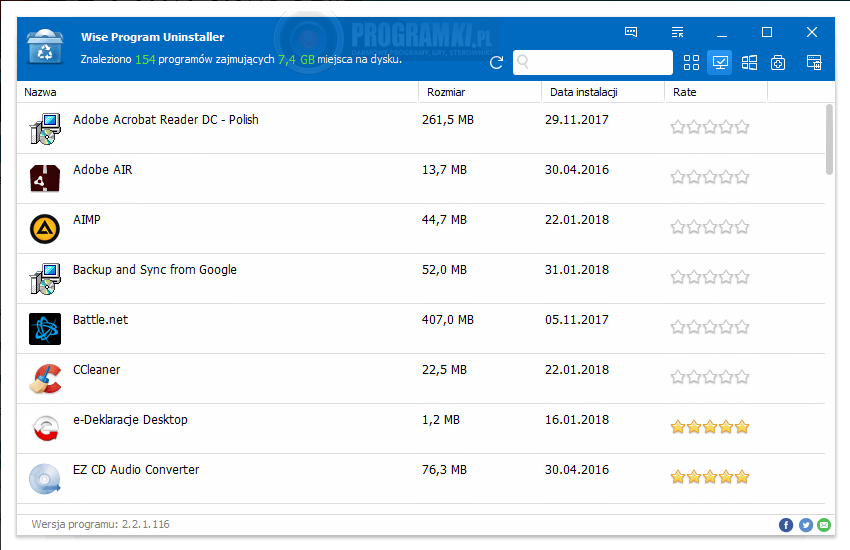Click the 407,0 MB size value
This screenshot has width=850, height=550.
tap(448, 320)
